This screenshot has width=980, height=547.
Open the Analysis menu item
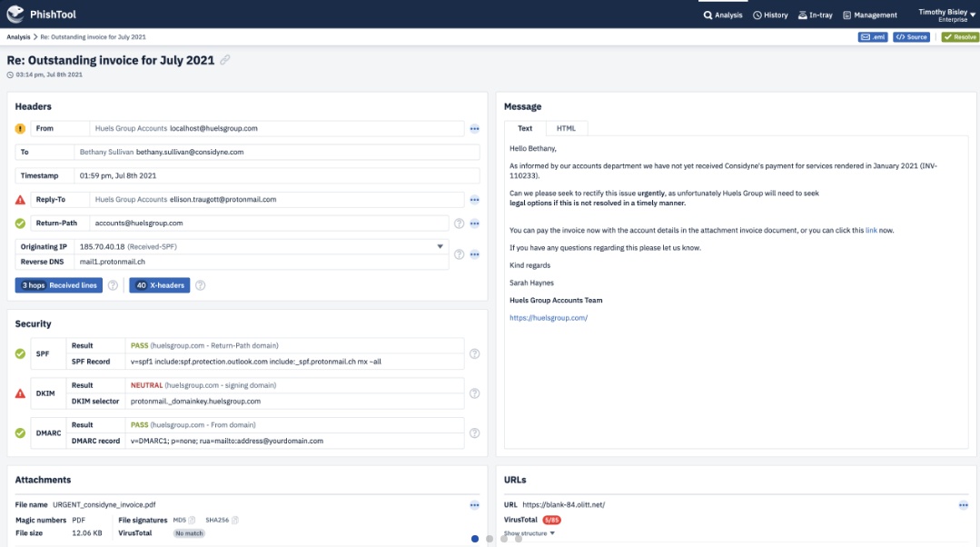coord(723,15)
